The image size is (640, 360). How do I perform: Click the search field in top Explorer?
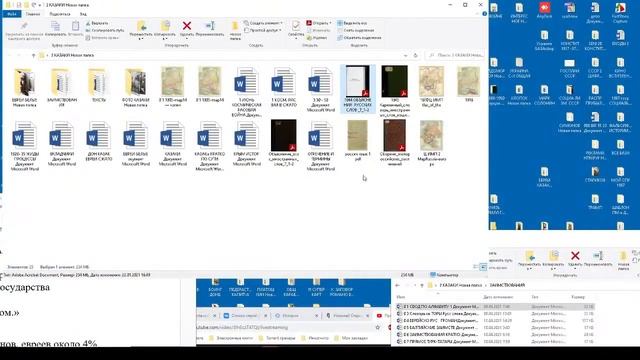(x=456, y=55)
